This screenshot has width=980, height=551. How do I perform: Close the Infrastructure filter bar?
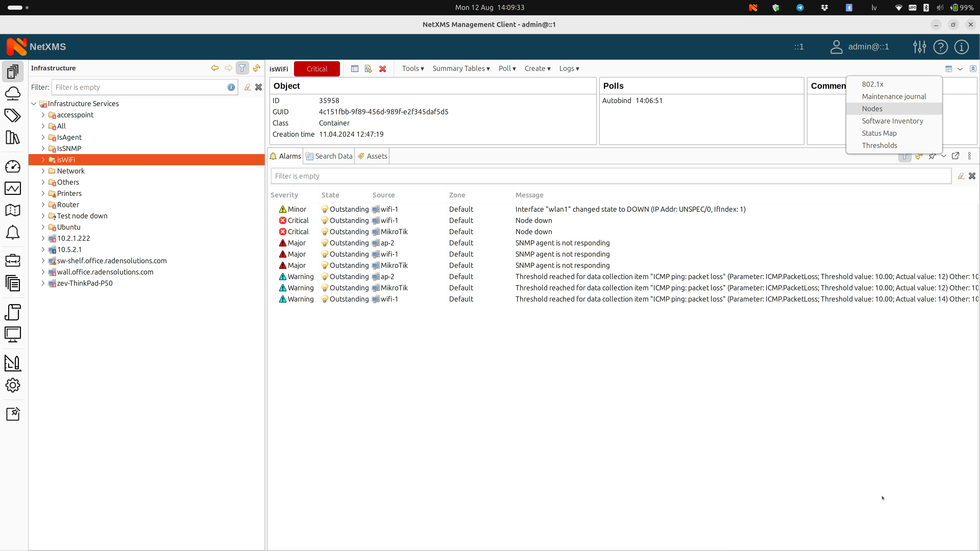point(259,87)
